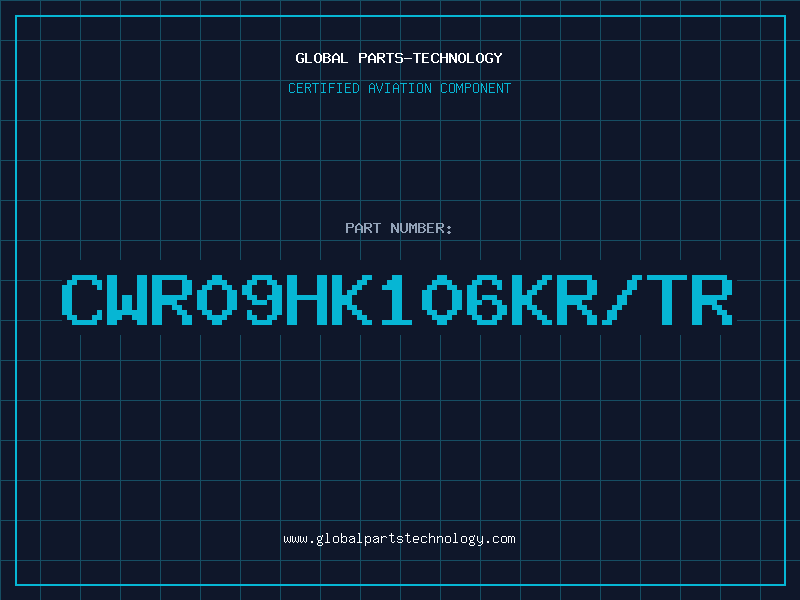Screen dimensions: 800x600
Task: Select the word COMPONENT in the subtitle
Action: [x=476, y=88]
